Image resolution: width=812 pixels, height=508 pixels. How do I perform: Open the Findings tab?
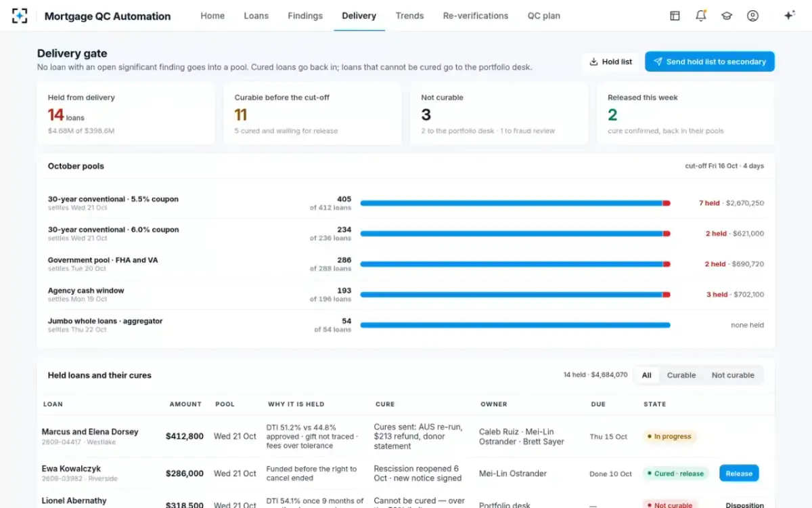(x=305, y=16)
